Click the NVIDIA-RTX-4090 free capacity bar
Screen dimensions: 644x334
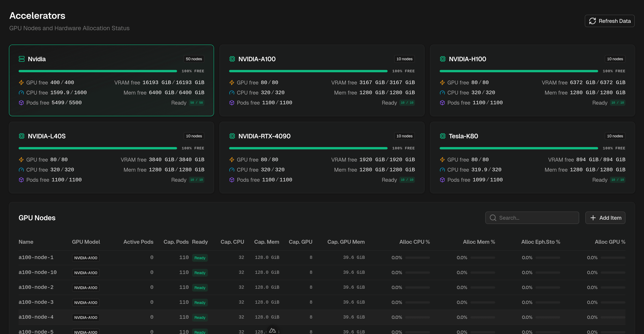308,148
